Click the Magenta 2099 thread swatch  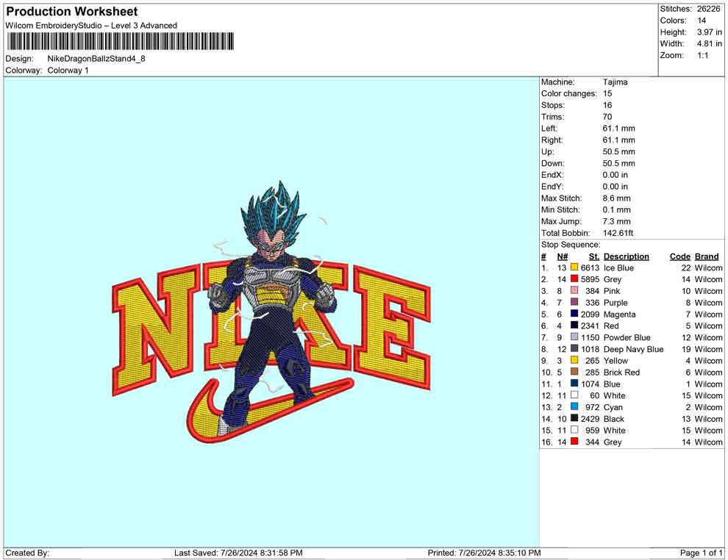pyautogui.click(x=574, y=314)
